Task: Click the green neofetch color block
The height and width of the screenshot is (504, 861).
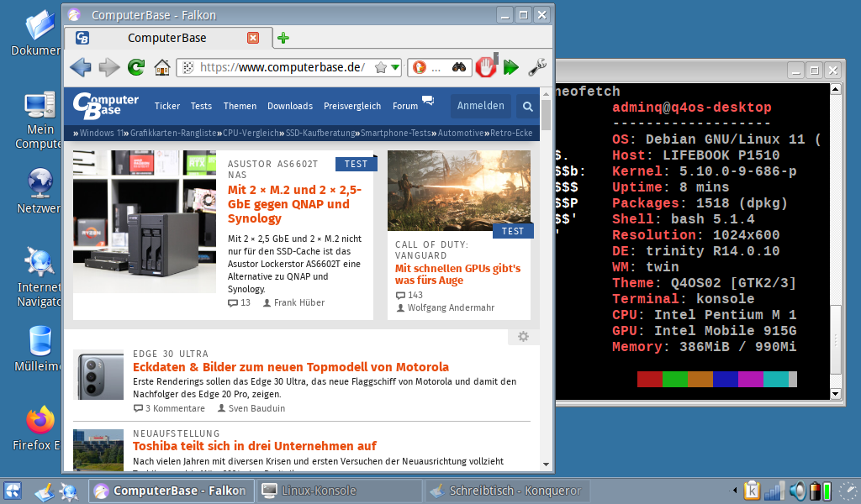Action: tap(675, 379)
